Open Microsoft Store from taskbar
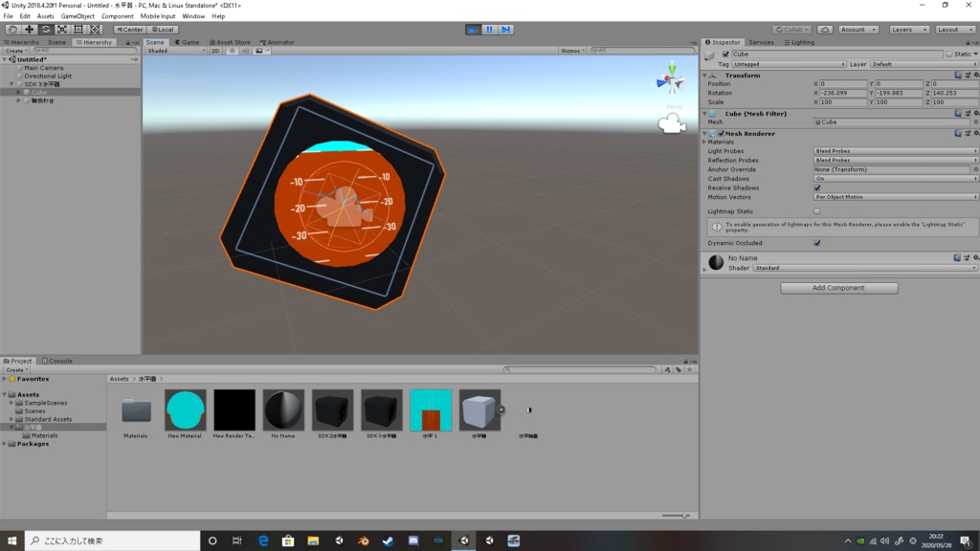The image size is (980, 551). [288, 540]
